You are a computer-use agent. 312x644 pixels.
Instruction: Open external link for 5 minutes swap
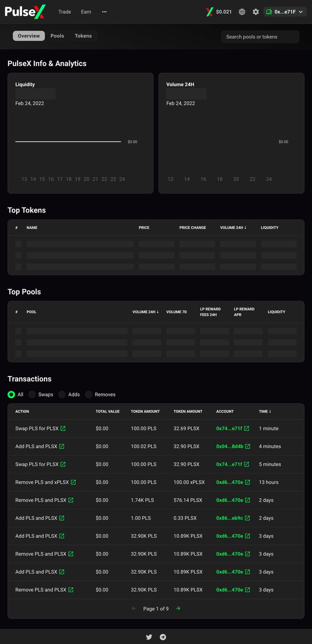tap(63, 464)
